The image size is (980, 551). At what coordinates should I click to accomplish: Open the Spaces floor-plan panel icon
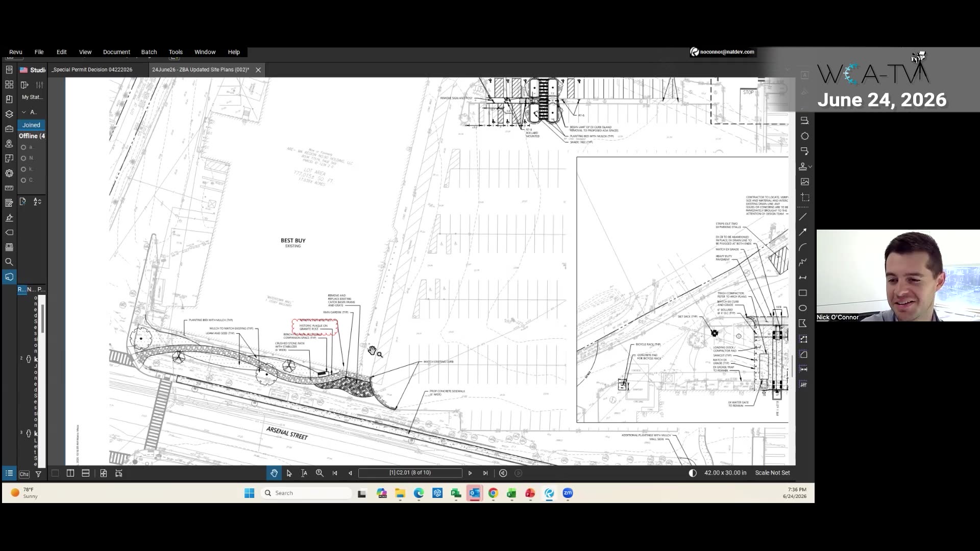[9, 158]
